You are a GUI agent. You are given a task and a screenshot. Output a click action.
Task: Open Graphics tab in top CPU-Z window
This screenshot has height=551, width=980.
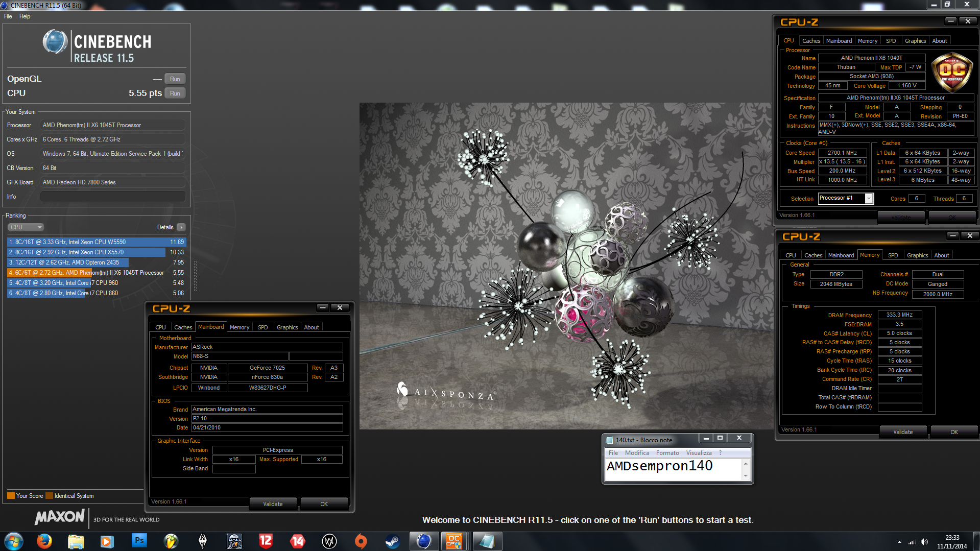click(915, 41)
